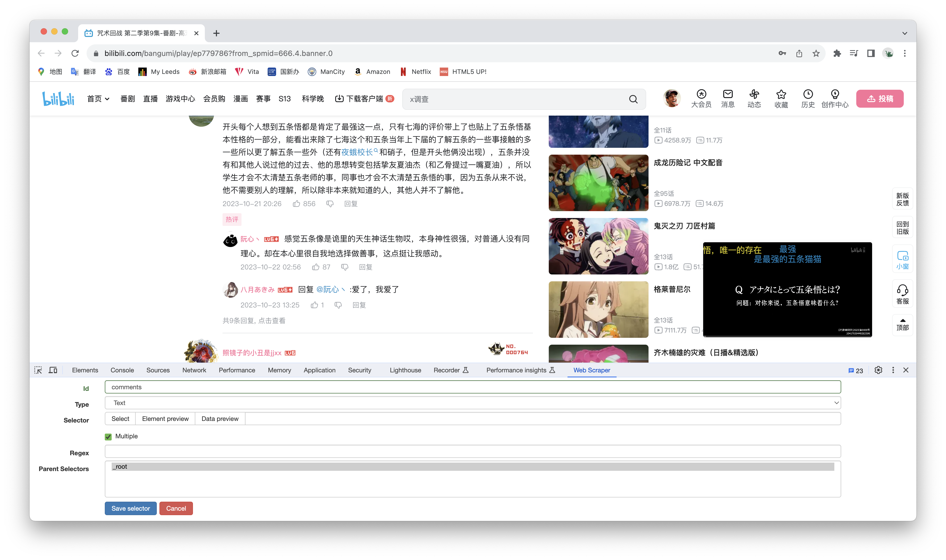Click the Regex input field
Image resolution: width=946 pixels, height=560 pixels.
click(x=472, y=452)
